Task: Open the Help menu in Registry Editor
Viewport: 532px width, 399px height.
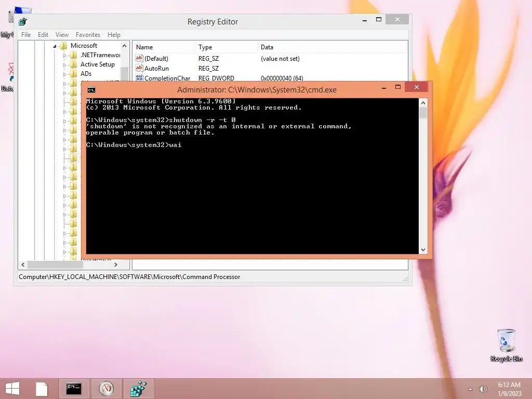Action: pos(114,35)
